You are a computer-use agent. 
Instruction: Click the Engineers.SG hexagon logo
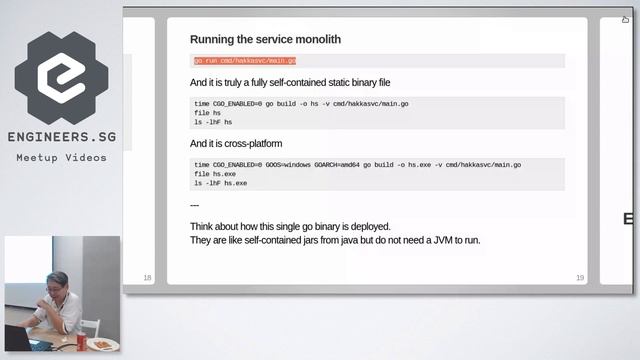pyautogui.click(x=62, y=78)
